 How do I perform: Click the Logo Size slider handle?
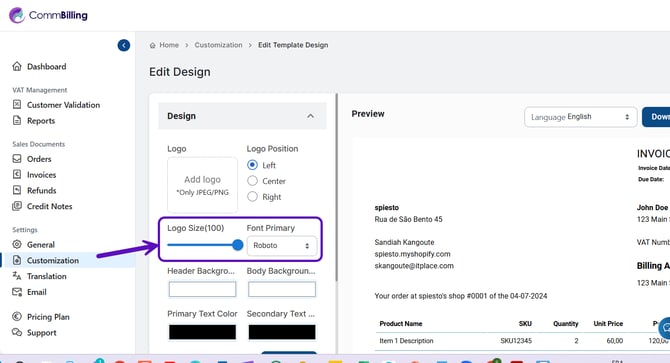tap(238, 245)
